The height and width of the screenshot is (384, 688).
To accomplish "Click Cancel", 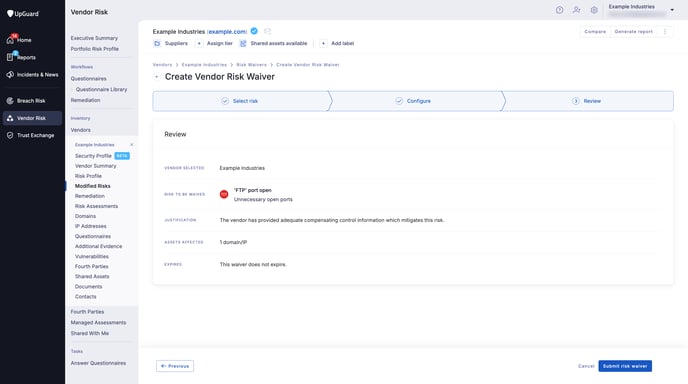I will 586,366.
